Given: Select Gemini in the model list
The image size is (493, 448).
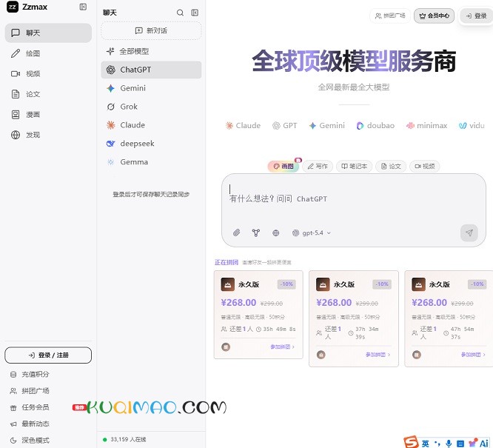Looking at the screenshot, I should coord(151,88).
